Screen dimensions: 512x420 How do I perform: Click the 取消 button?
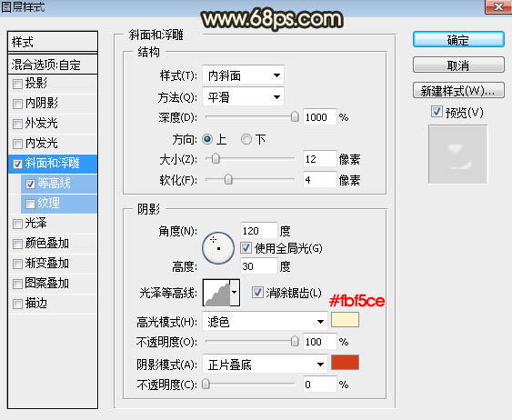[x=458, y=65]
